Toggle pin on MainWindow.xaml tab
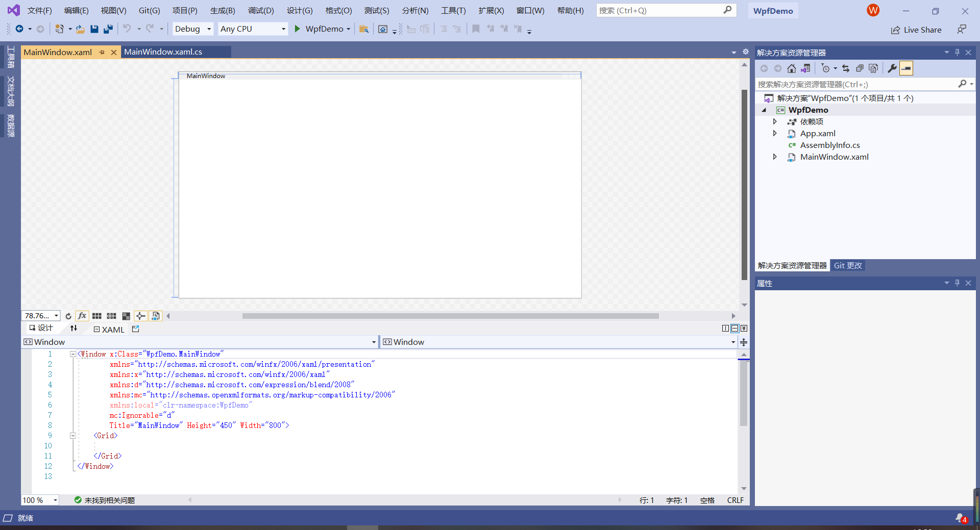980x530 pixels. pos(102,52)
